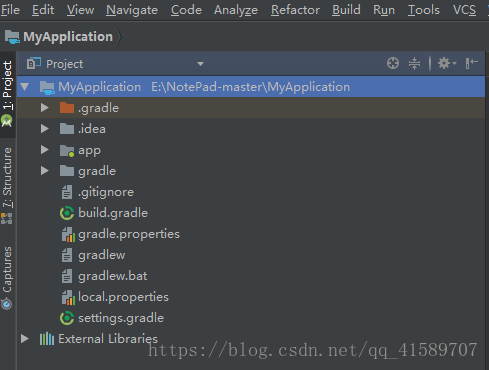Select gradle.properties file name
Viewport: 489px width, 370px height.
(x=129, y=234)
